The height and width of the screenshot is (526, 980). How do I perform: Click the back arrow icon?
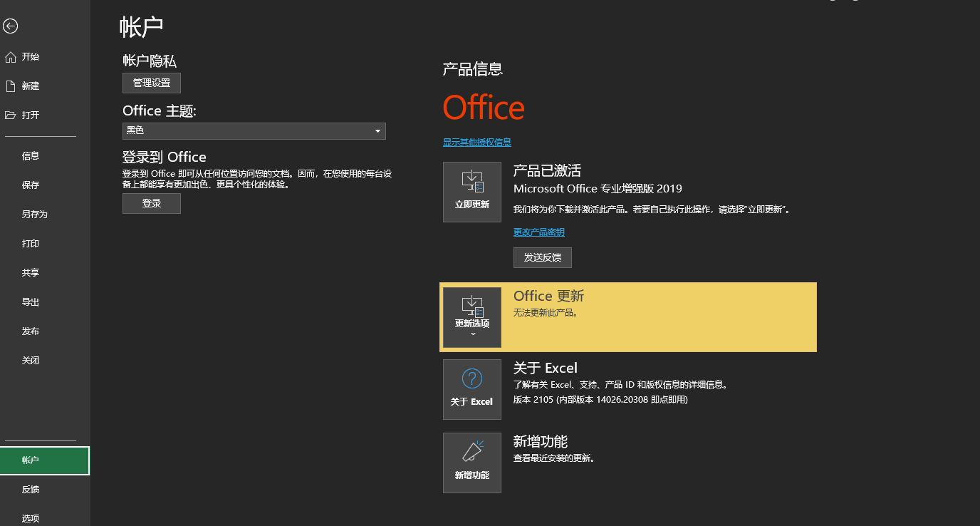(10, 26)
